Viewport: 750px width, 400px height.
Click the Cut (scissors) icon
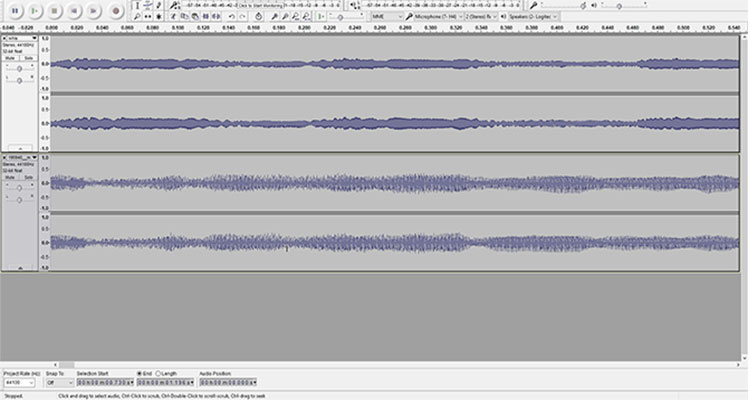point(173,16)
